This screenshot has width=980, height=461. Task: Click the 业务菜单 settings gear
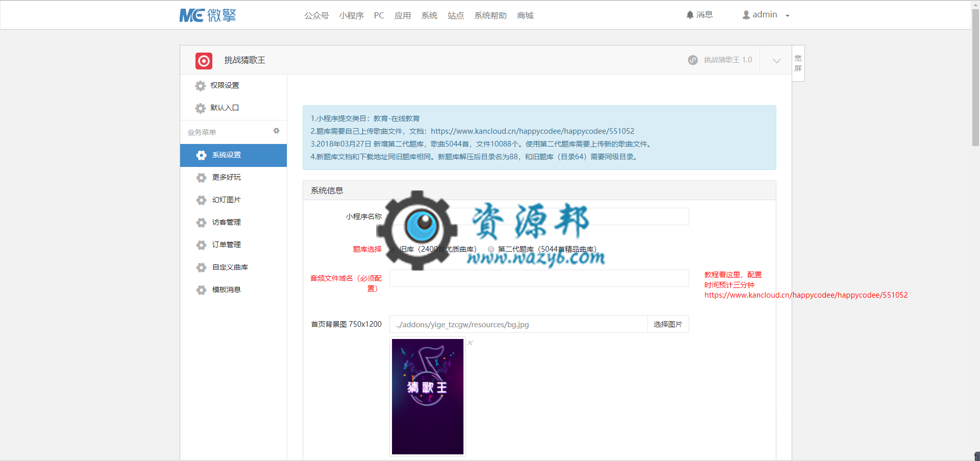(x=276, y=131)
